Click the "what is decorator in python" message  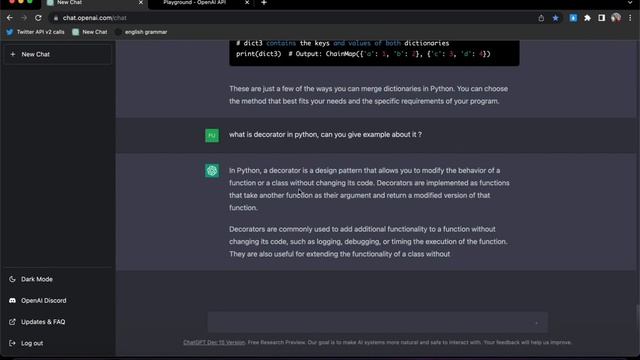pos(325,135)
